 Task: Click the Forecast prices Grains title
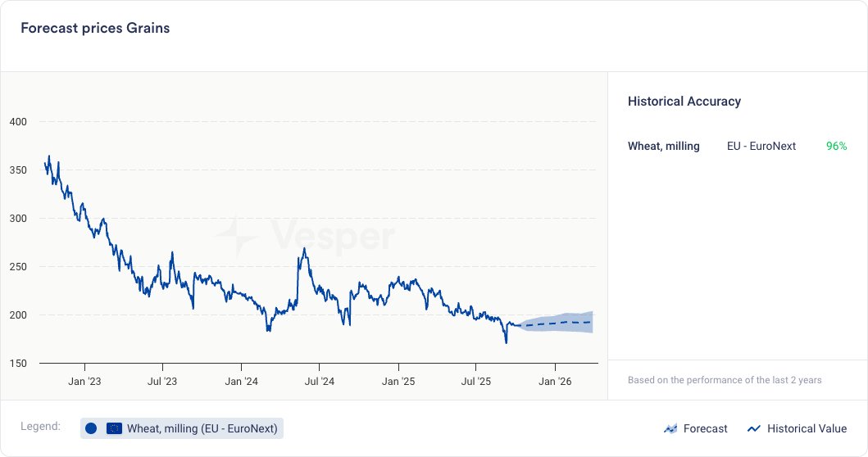tap(95, 28)
